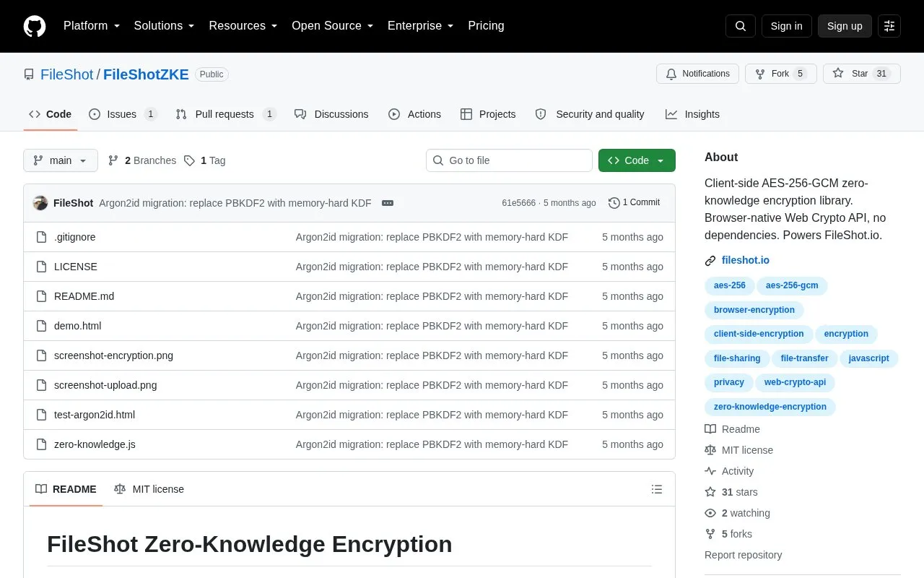Switch to the Issues tab

(123, 114)
